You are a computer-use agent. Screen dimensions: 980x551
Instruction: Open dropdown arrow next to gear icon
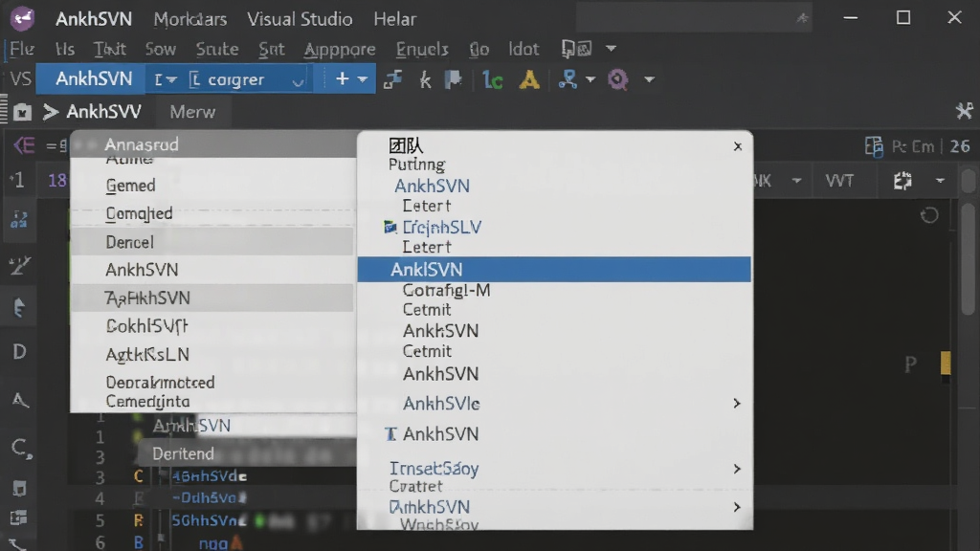(940, 181)
